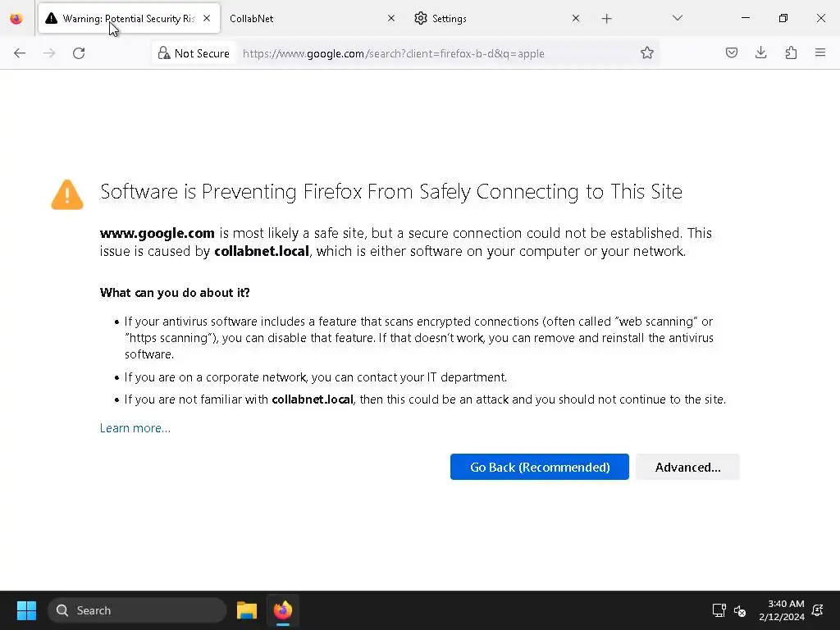This screenshot has width=840, height=630.
Task: Click the Advanced... button
Action: tap(688, 467)
